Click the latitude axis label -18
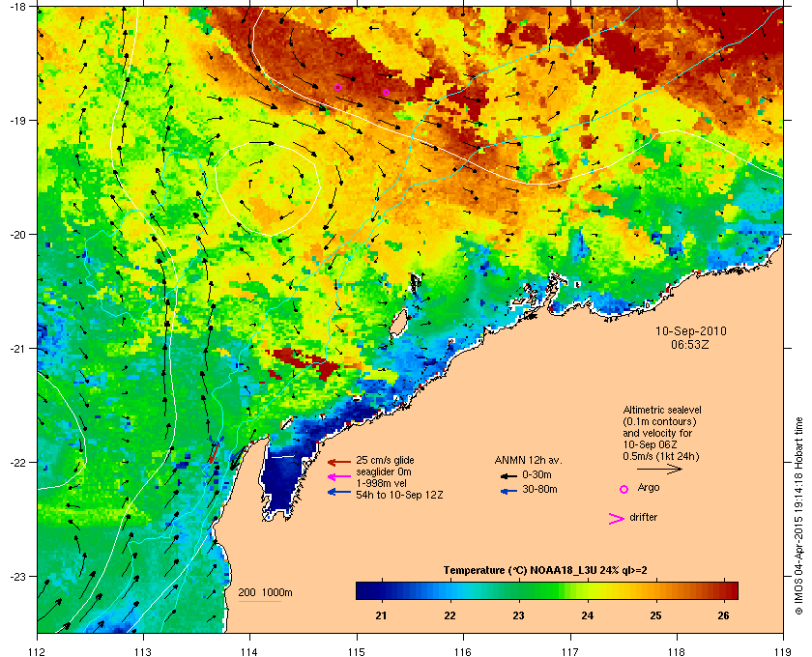Screen dimensions: 812x657 tap(18, 7)
